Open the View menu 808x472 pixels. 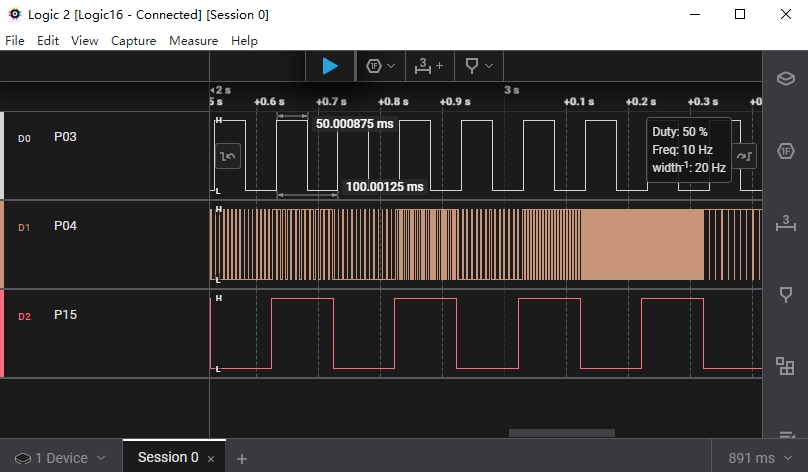[85, 41]
